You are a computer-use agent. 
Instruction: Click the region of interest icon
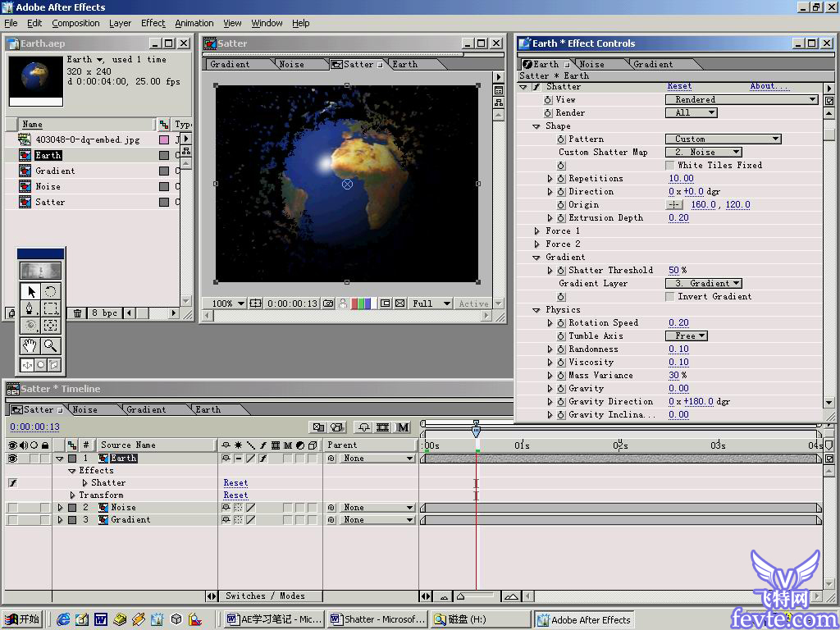click(x=386, y=304)
